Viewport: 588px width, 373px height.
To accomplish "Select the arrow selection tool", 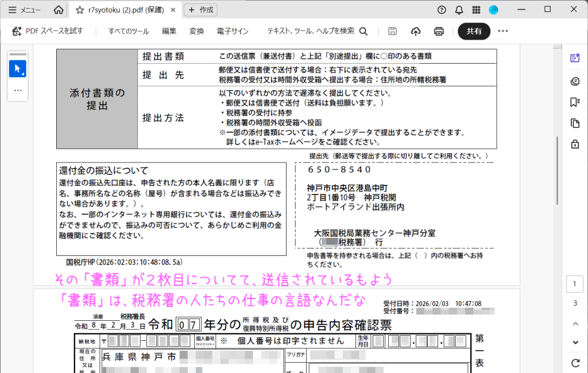I will click(x=17, y=69).
